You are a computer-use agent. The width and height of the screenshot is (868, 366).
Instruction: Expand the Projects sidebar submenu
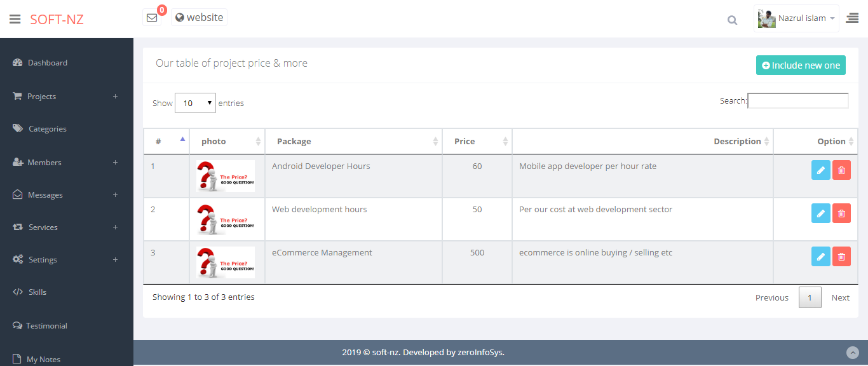coord(115,97)
